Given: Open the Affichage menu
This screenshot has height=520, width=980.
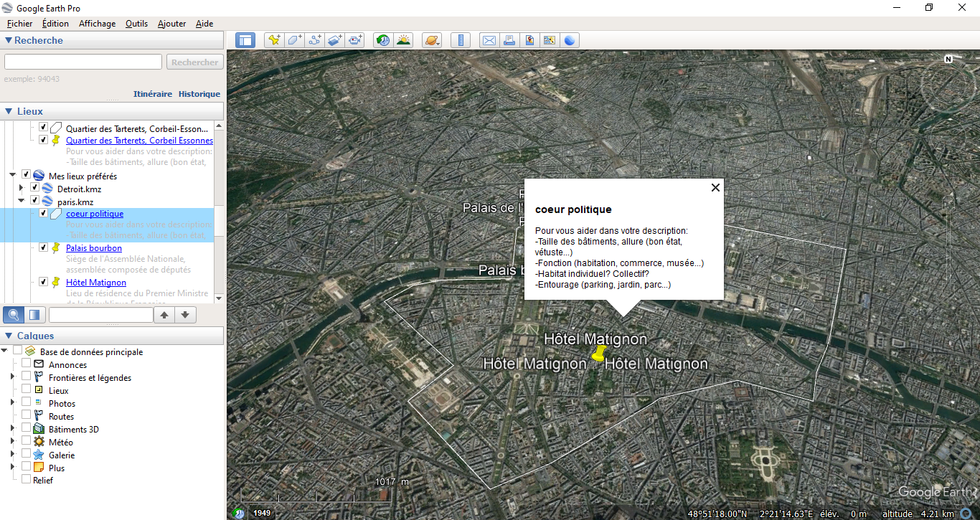Looking at the screenshot, I should [97, 24].
